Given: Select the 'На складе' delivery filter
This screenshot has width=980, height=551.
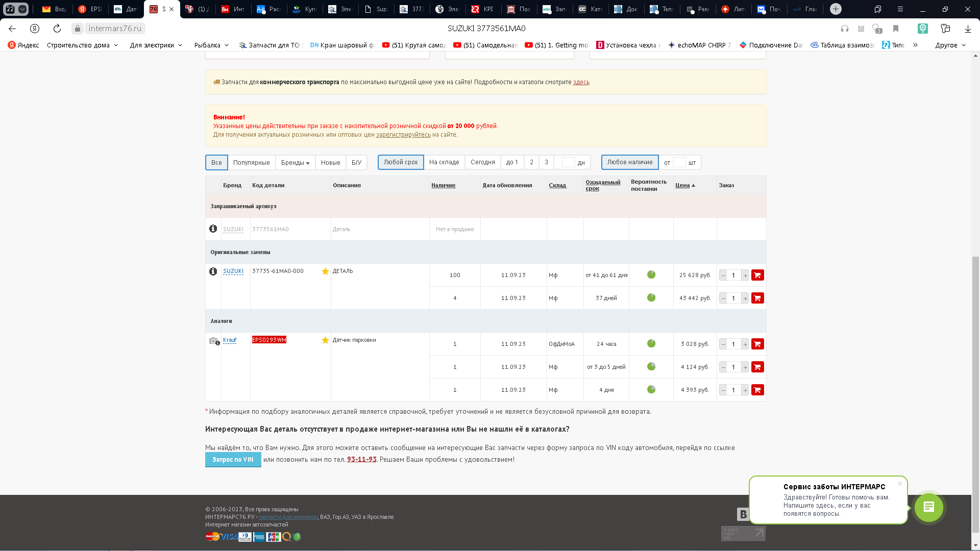Looking at the screenshot, I should tap(444, 162).
